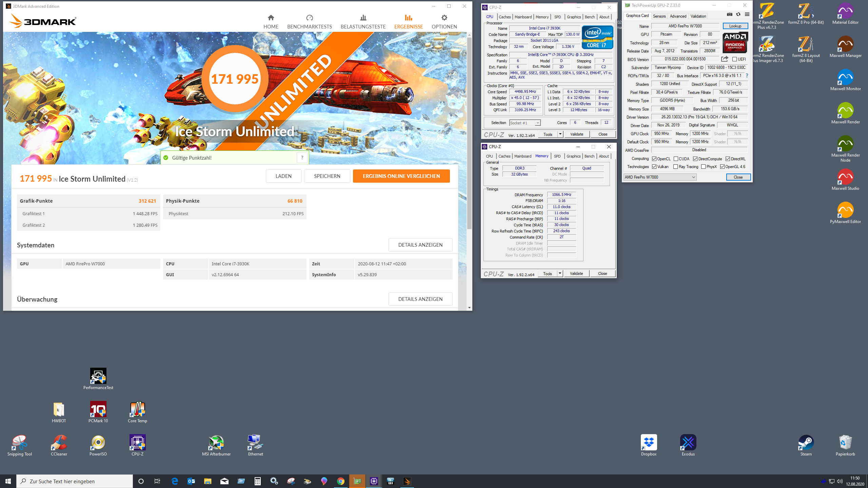Open the Socket #1 selection dropdown
Viewport: 868px width, 488px height.
pyautogui.click(x=525, y=123)
